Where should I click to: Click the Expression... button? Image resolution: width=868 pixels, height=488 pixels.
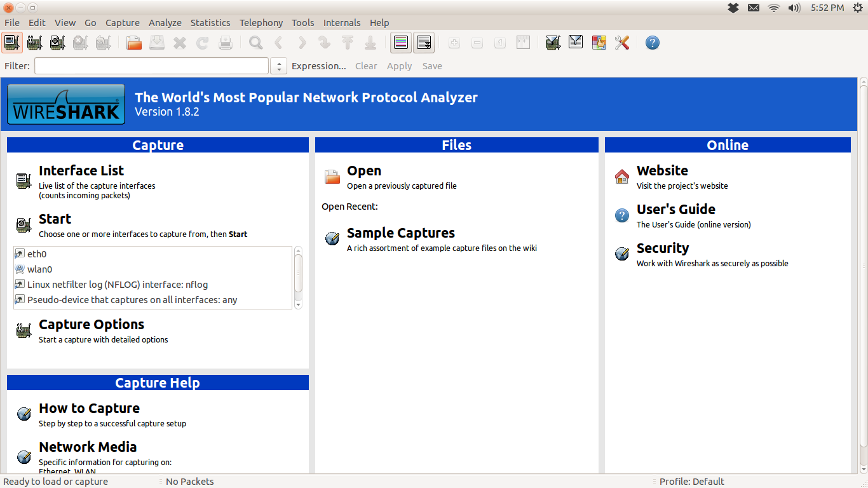click(x=319, y=66)
